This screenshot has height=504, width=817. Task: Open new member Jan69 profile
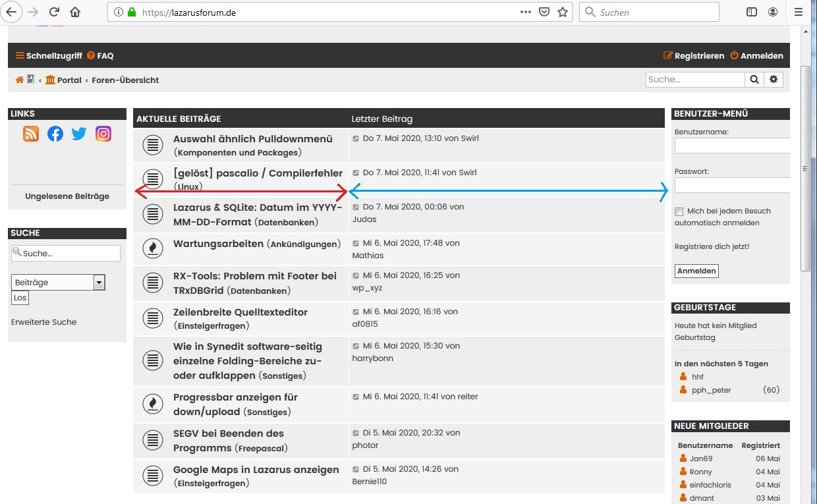point(701,459)
